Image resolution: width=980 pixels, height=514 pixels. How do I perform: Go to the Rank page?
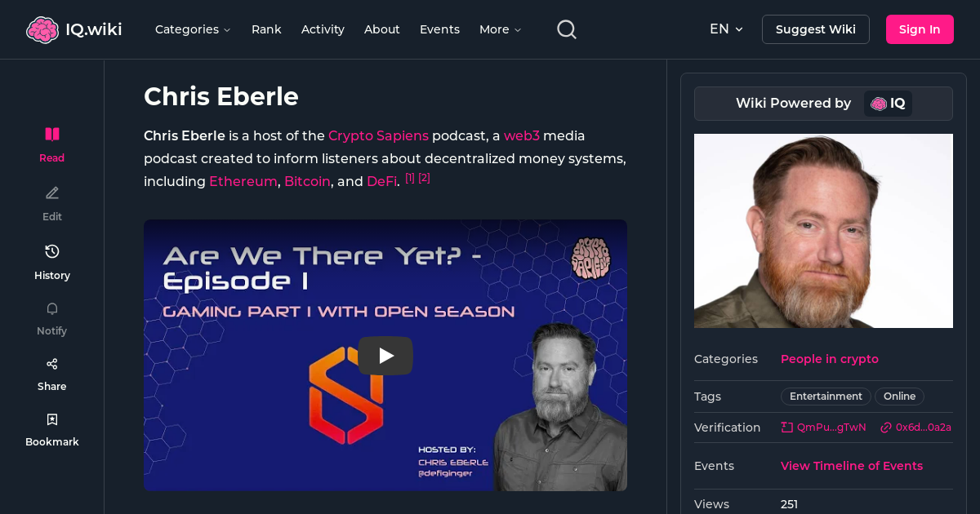(x=266, y=29)
